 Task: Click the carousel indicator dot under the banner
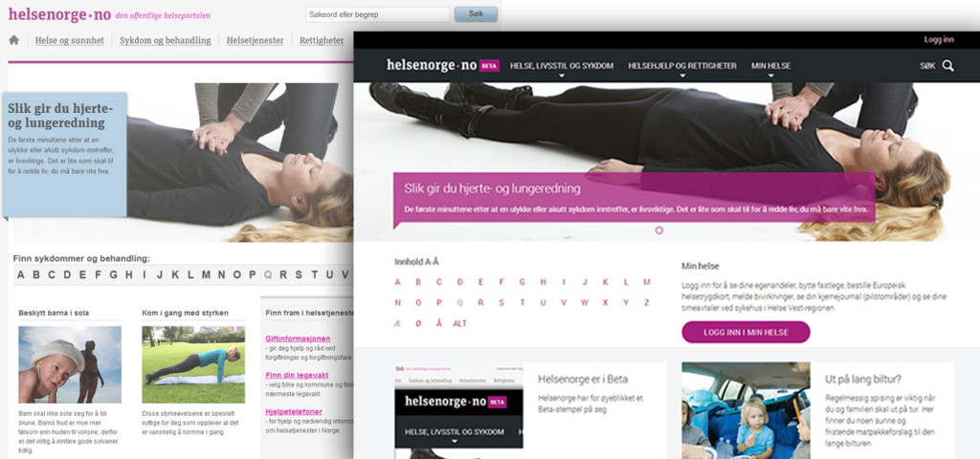point(658,230)
